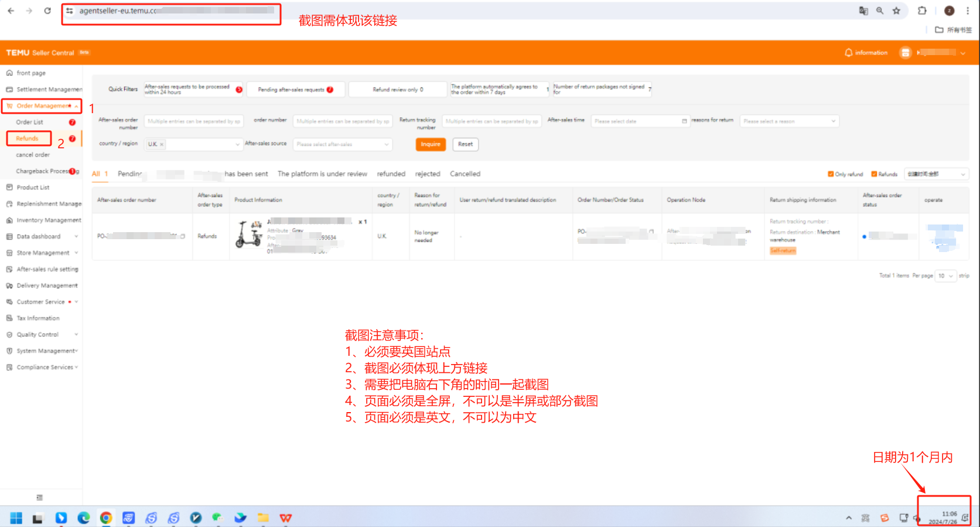The height and width of the screenshot is (527, 980).
Task: Click the Return tracking number input
Action: pos(491,121)
